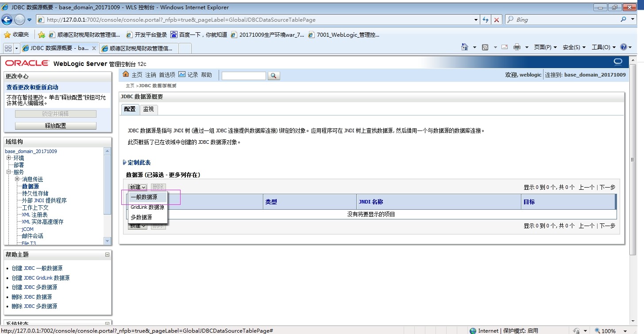Click the Read Mail envelope icon

[505, 47]
